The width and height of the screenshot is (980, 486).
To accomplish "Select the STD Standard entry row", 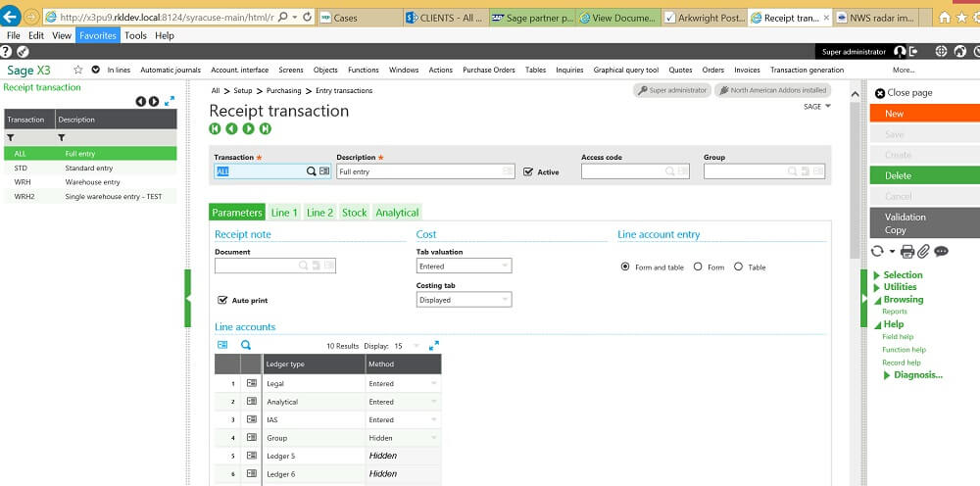I will tap(90, 168).
